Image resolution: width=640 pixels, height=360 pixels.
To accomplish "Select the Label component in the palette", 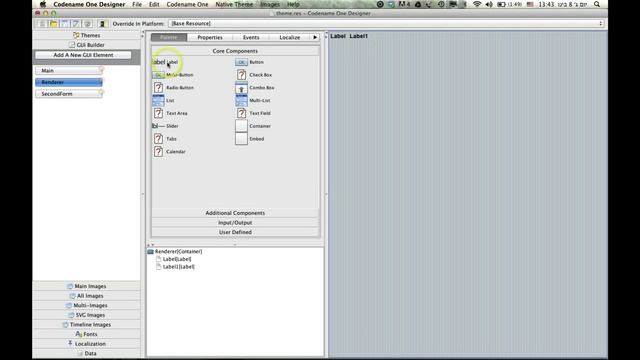I will [165, 62].
